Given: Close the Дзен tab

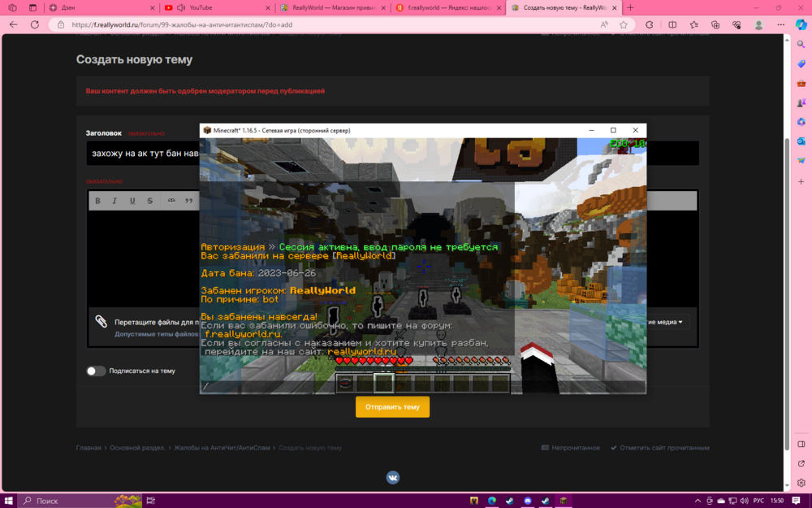Looking at the screenshot, I should click(x=153, y=8).
